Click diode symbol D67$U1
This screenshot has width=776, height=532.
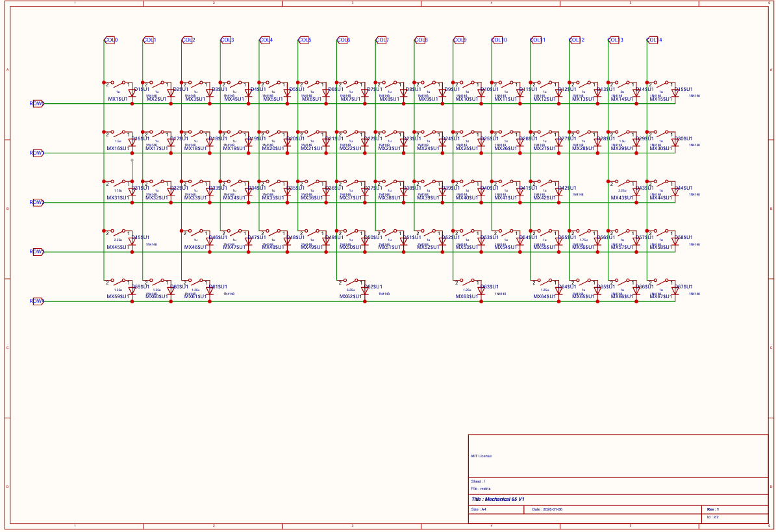click(675, 290)
